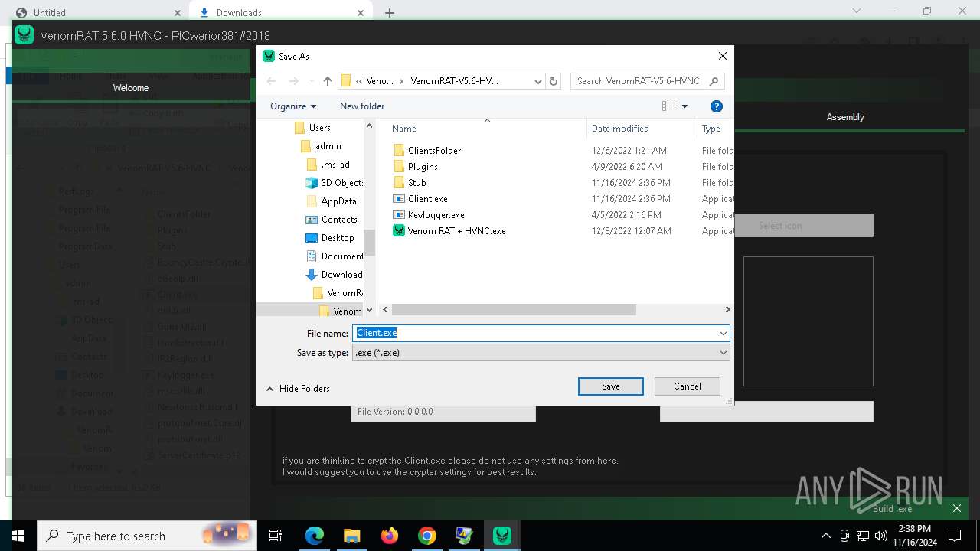Expand the File name dropdown arrow
The width and height of the screenshot is (980, 551).
point(723,333)
